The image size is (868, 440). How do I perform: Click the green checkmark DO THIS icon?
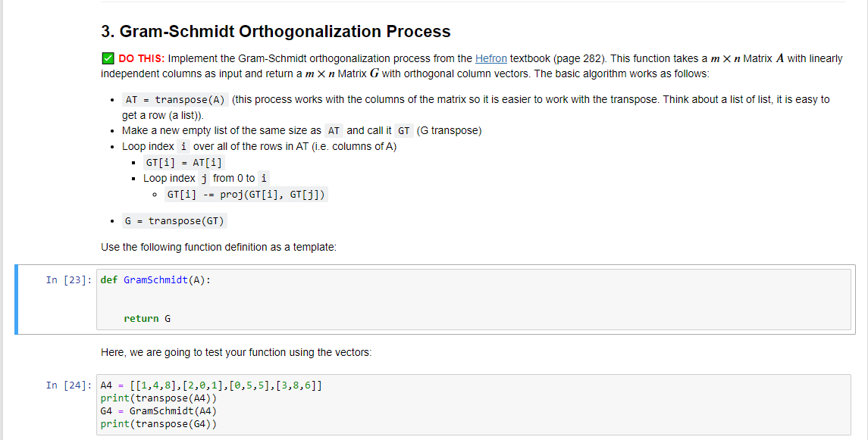coord(108,58)
